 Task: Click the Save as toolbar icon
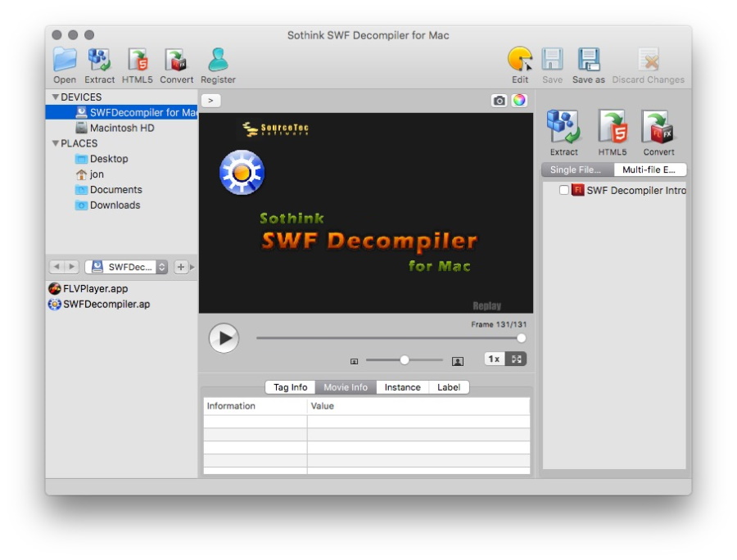coord(589,65)
